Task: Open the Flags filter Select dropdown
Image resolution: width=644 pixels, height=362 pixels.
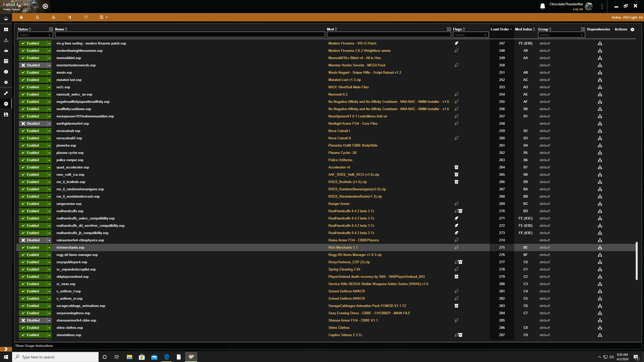Action: (471, 35)
